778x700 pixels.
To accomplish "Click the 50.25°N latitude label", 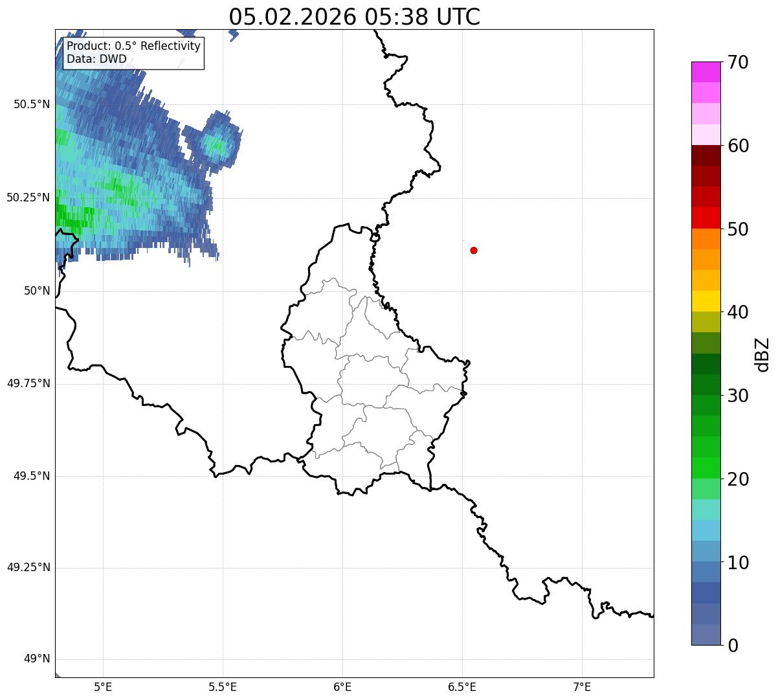I will pos(28,198).
